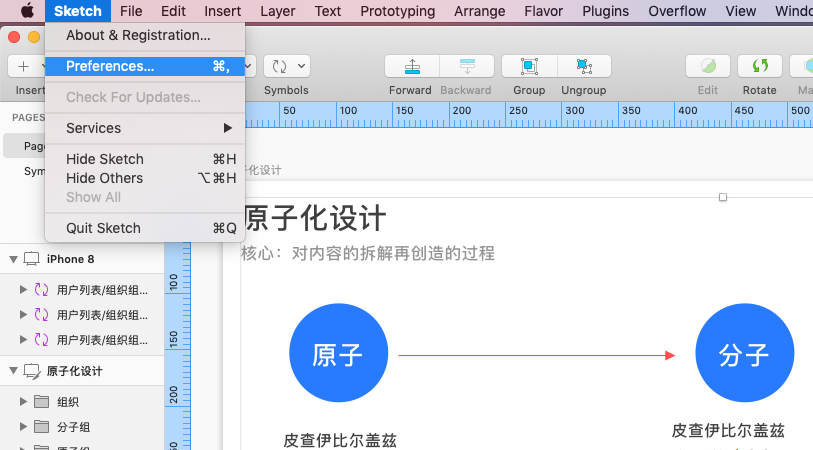The image size is (813, 450).
Task: Click the Insert plus icon
Action: click(x=23, y=66)
